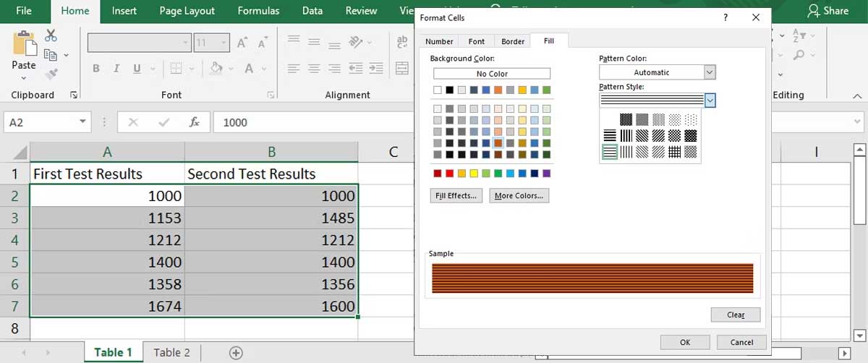Viewport: 868px width, 363px height.
Task: Toggle Underline formatting in the ribbon
Action: click(137, 69)
